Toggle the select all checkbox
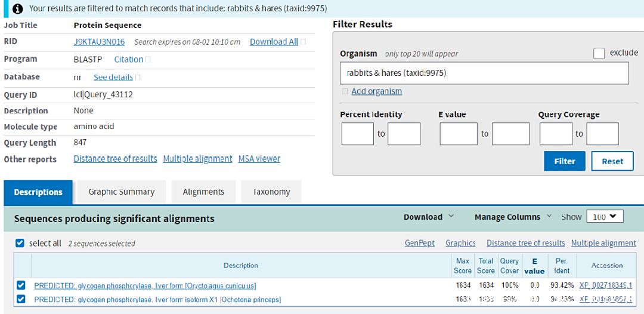 click(x=20, y=243)
